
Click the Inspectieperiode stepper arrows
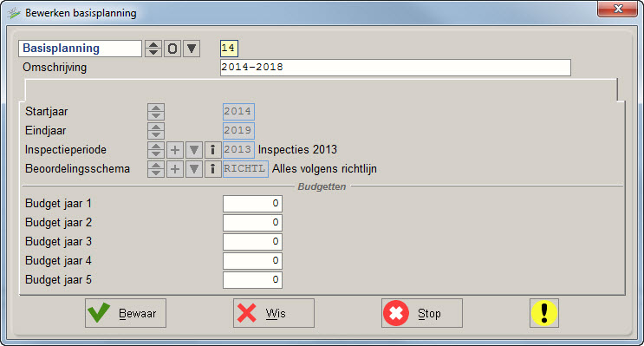pyautogui.click(x=156, y=150)
